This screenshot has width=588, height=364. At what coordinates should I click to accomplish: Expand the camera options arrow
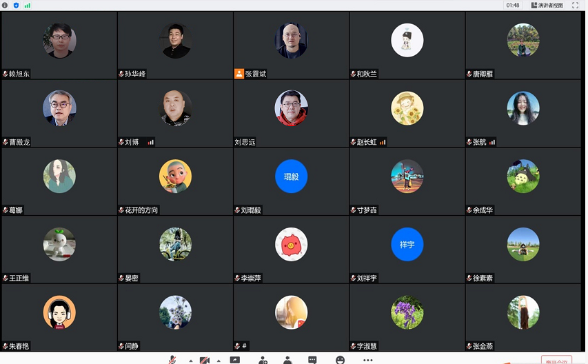click(x=219, y=361)
